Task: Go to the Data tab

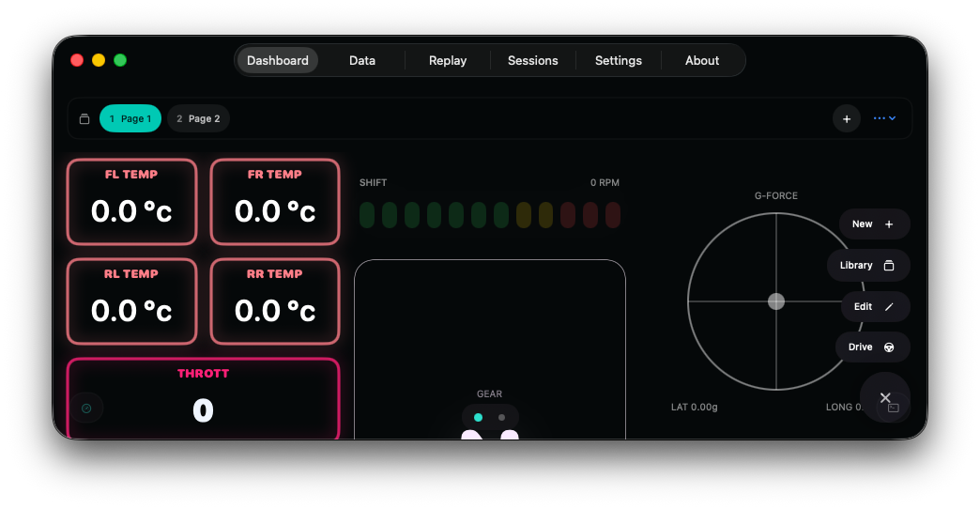Action: coord(362,61)
